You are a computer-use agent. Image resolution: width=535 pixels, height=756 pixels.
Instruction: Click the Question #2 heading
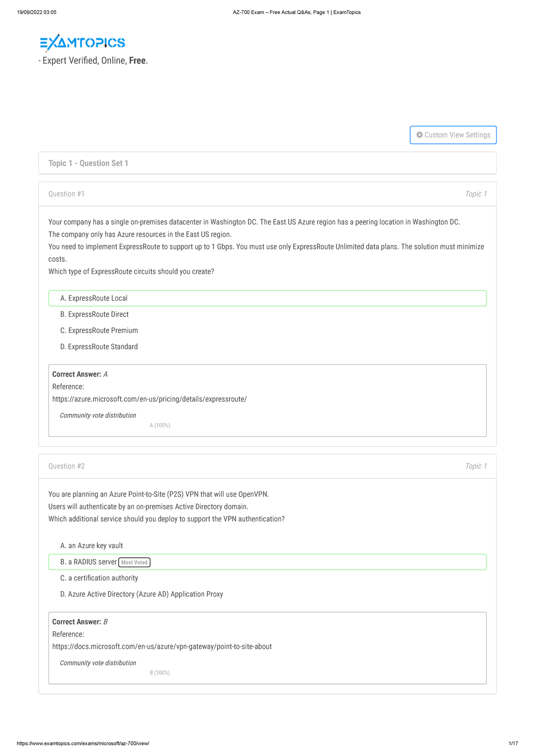[x=66, y=466]
